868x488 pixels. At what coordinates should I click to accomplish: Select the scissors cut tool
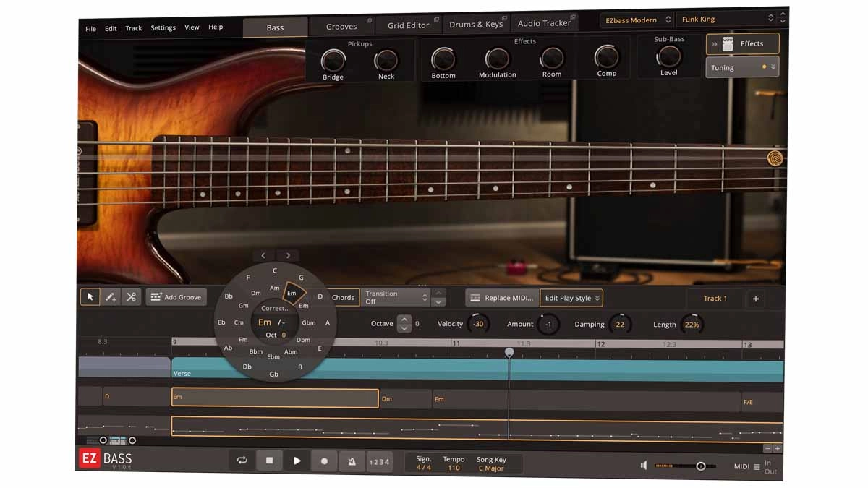(x=131, y=296)
